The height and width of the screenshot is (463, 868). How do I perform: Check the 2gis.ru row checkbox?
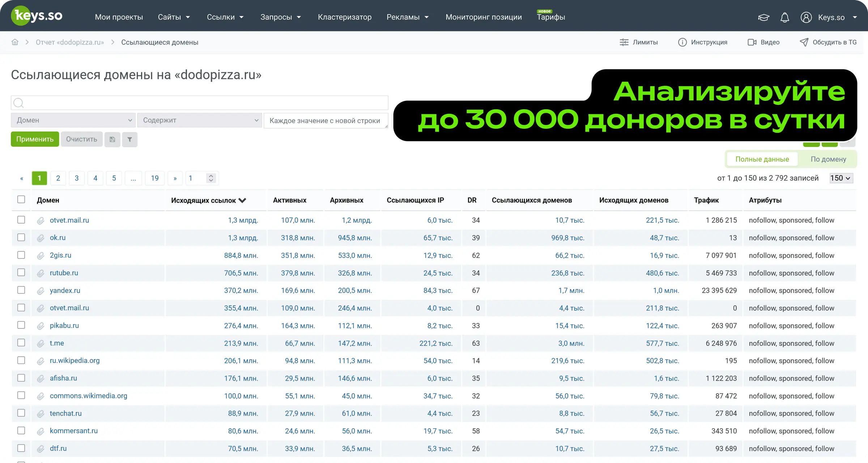coord(21,255)
